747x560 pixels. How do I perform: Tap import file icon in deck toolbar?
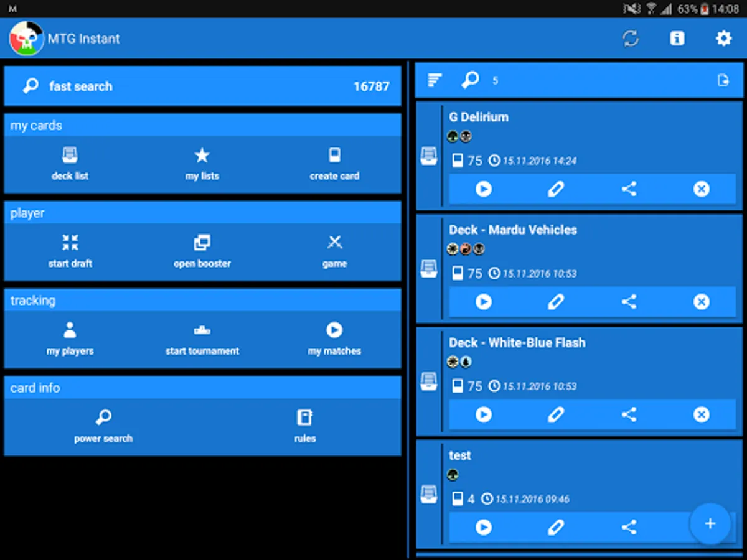coord(723,80)
